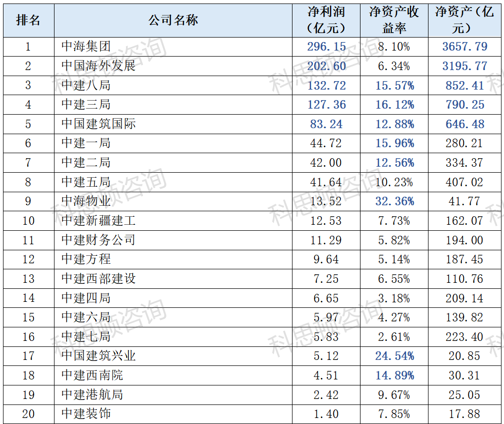Click rank number 1 cell

click(x=28, y=47)
